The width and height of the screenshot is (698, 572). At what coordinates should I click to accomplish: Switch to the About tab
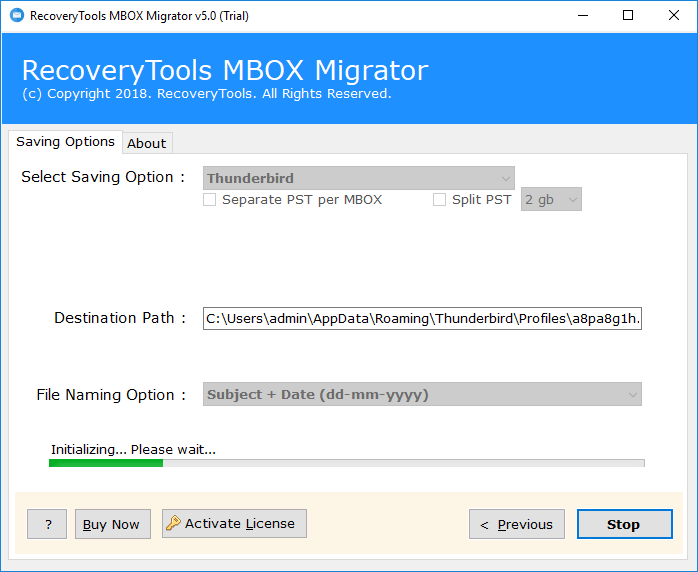147,143
